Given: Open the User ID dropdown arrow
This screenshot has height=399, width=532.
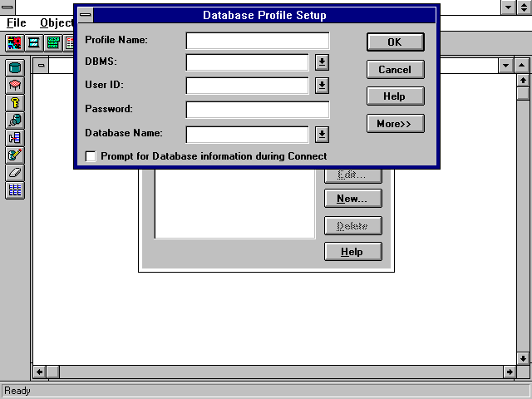Looking at the screenshot, I should tap(323, 86).
